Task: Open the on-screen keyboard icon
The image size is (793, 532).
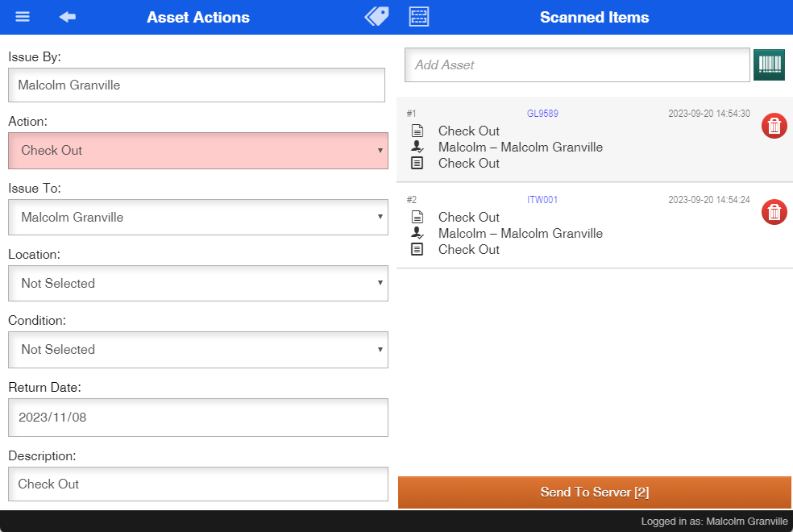Action: click(419, 17)
